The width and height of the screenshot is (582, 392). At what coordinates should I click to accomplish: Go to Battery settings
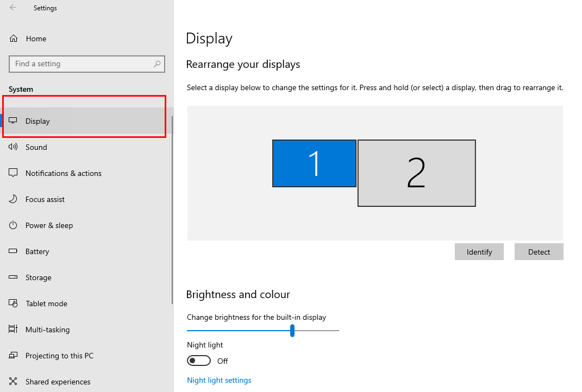(x=87, y=251)
